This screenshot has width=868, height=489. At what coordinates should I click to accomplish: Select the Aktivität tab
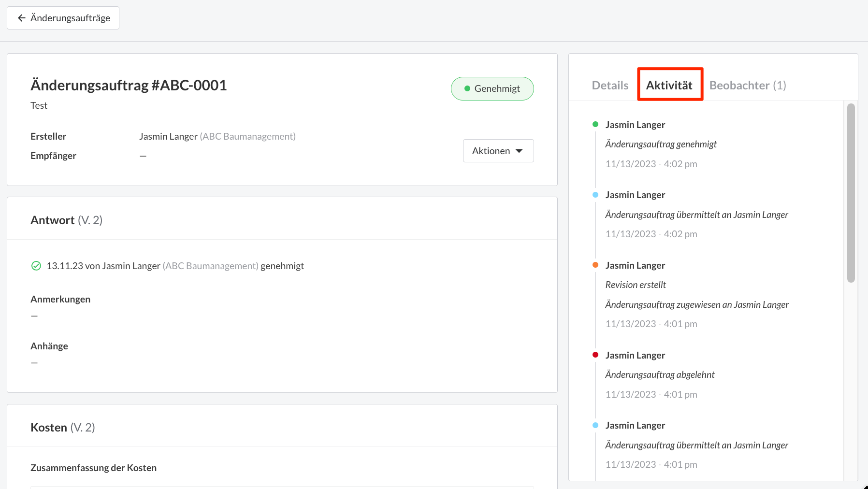pos(669,86)
